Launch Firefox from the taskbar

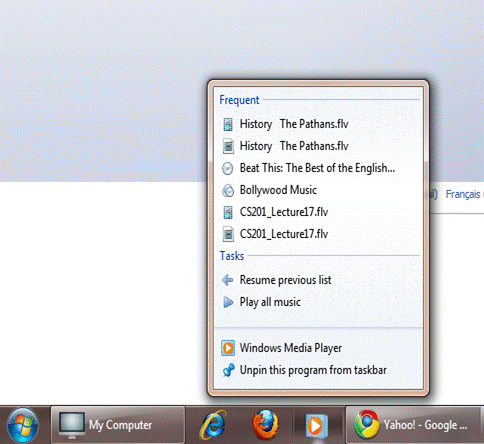(x=265, y=425)
